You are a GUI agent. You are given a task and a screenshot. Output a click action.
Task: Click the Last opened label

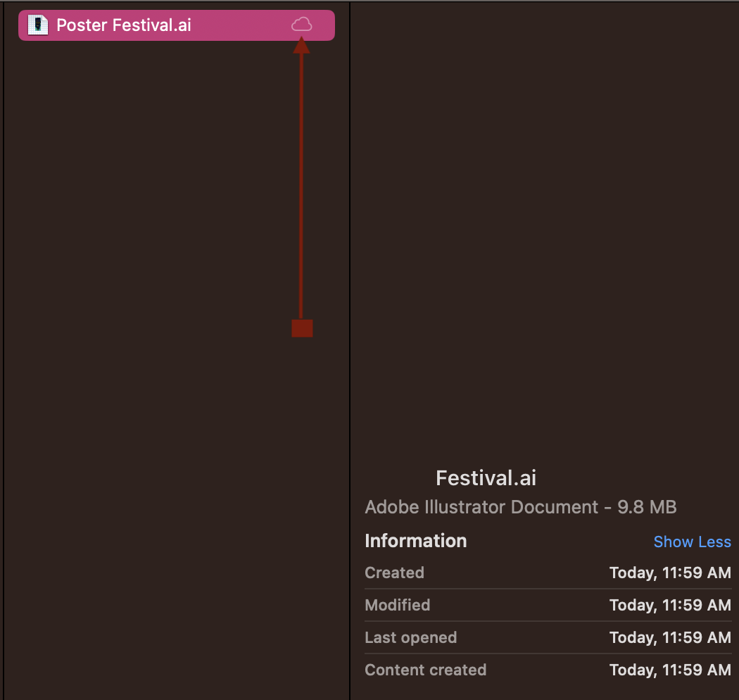click(410, 637)
